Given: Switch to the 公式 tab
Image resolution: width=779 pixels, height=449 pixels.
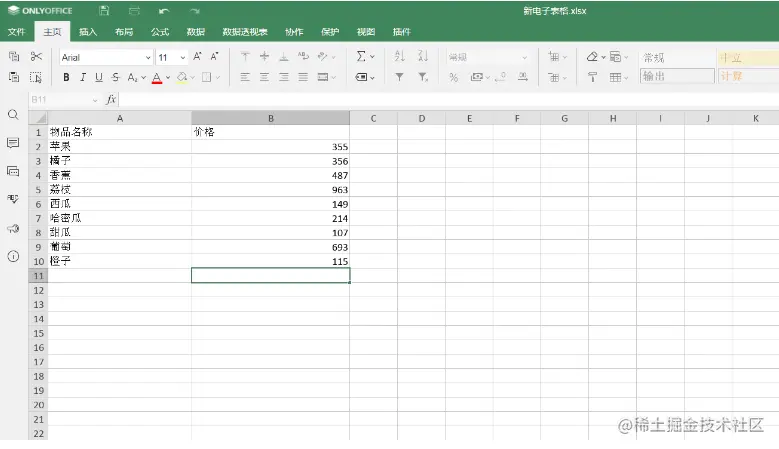Looking at the screenshot, I should 159,32.
